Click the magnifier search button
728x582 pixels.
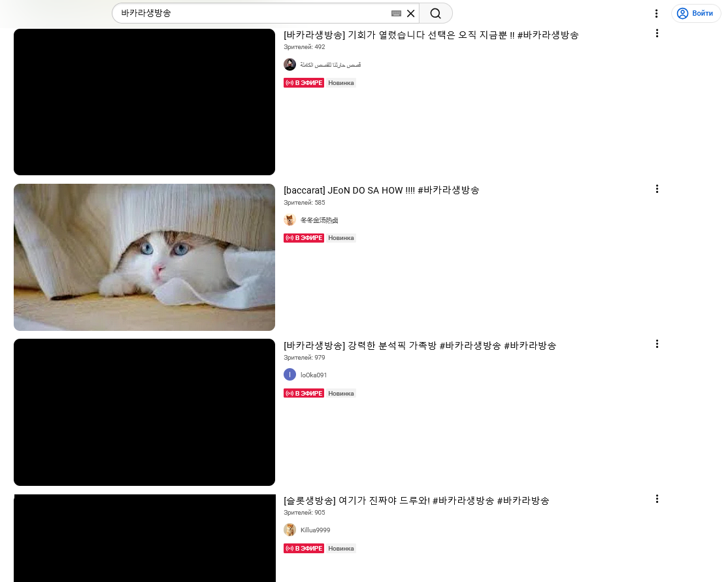[x=435, y=14]
